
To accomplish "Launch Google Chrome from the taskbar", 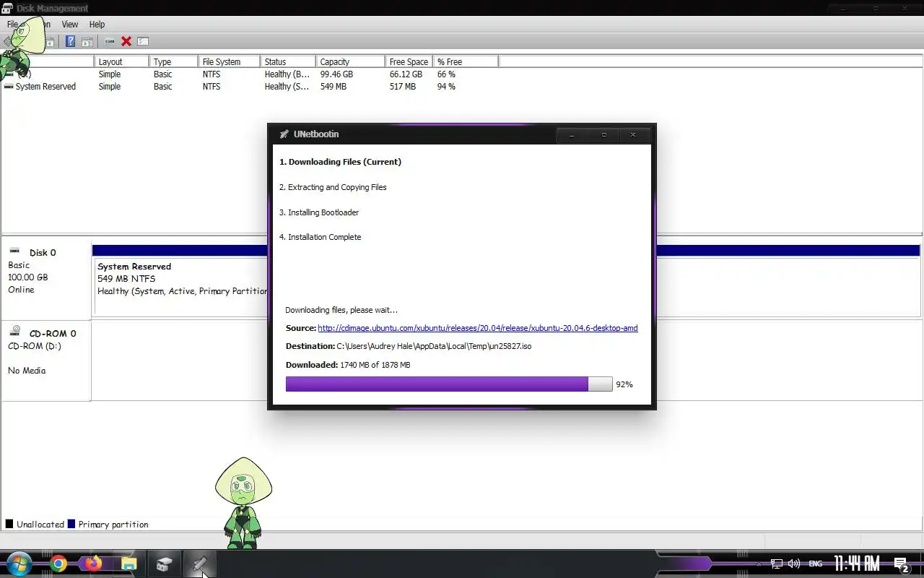I will [x=58, y=564].
